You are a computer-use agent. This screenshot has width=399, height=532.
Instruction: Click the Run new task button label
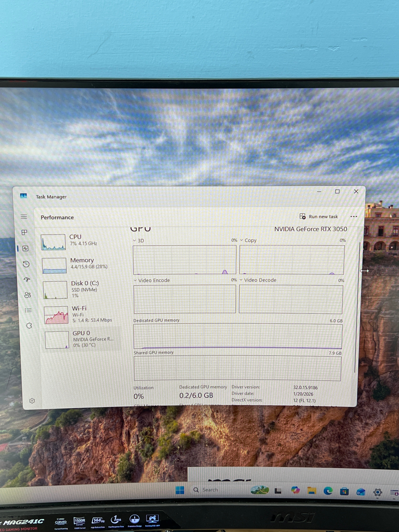coord(323,217)
